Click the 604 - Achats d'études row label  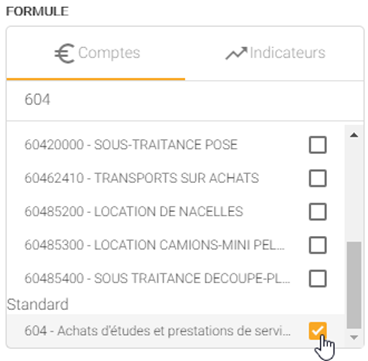(158, 331)
